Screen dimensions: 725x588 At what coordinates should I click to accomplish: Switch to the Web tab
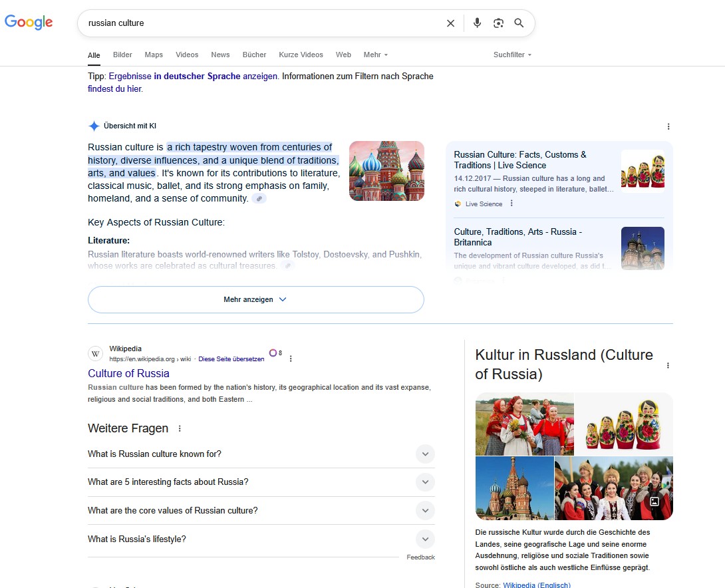click(x=343, y=55)
